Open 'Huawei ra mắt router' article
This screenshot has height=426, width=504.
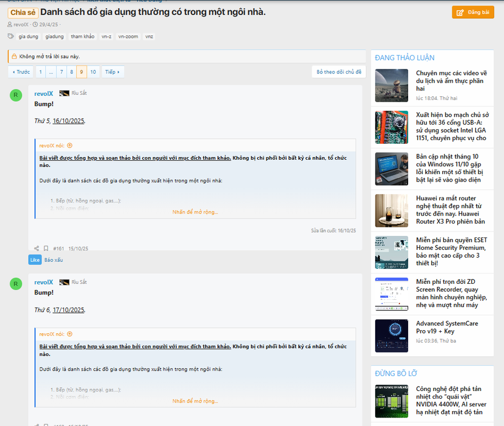pyautogui.click(x=450, y=210)
